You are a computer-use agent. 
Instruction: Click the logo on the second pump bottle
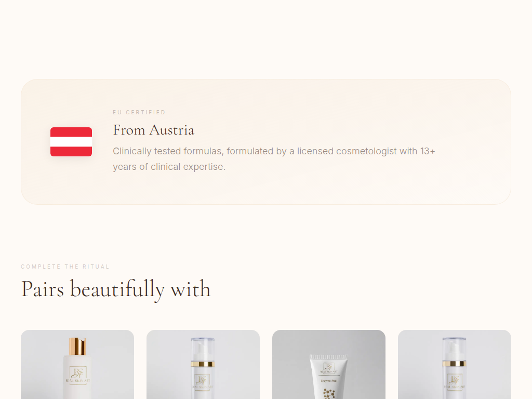pos(203,382)
